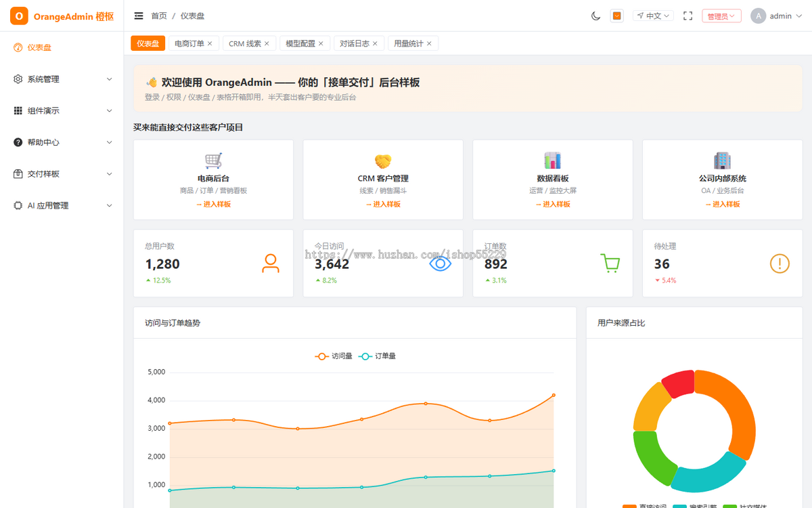812x508 pixels.
Task: Select 仪表盘 in the sidebar
Action: tap(62, 47)
